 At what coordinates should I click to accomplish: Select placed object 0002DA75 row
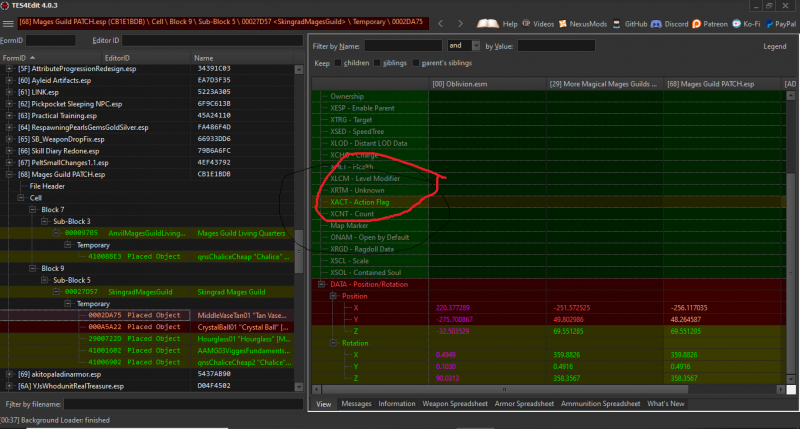pyautogui.click(x=147, y=315)
